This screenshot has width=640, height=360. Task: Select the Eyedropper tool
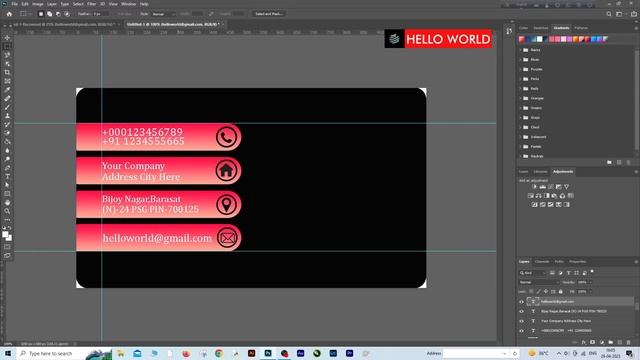7,90
